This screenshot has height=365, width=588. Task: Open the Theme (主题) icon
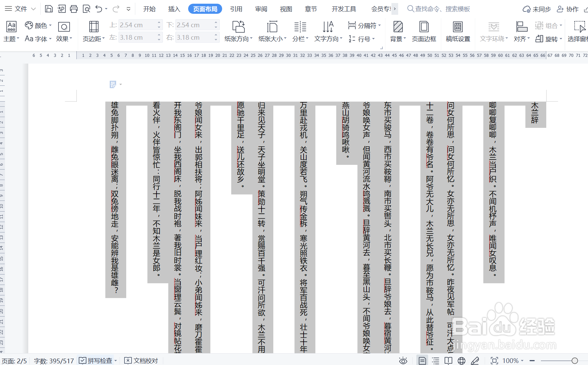click(x=11, y=31)
